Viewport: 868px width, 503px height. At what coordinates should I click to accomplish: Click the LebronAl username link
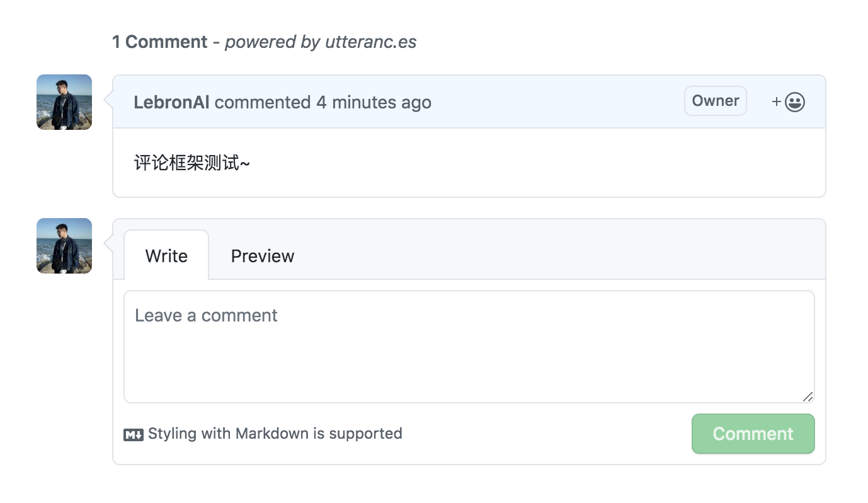[171, 101]
